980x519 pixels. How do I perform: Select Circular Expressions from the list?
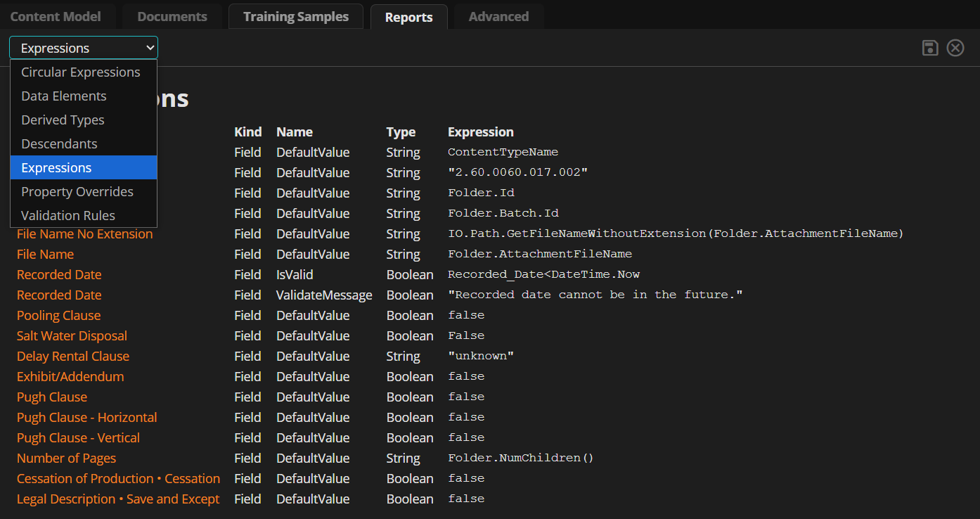[81, 72]
